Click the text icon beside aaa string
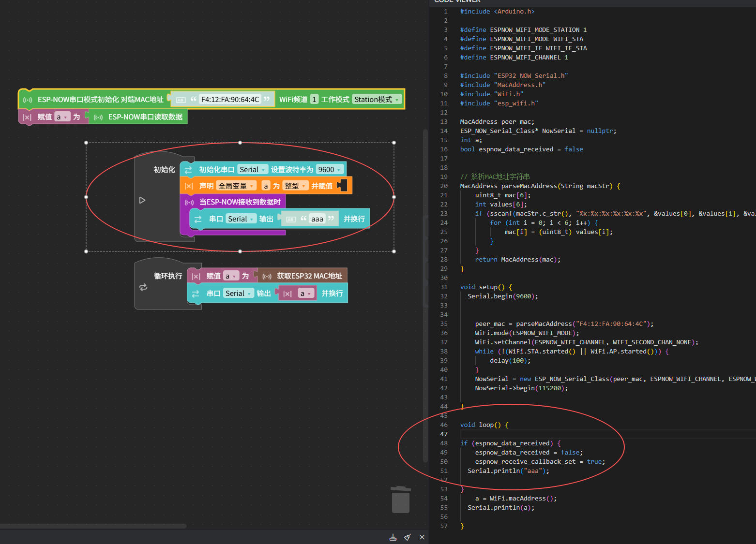756x544 pixels. (x=291, y=219)
